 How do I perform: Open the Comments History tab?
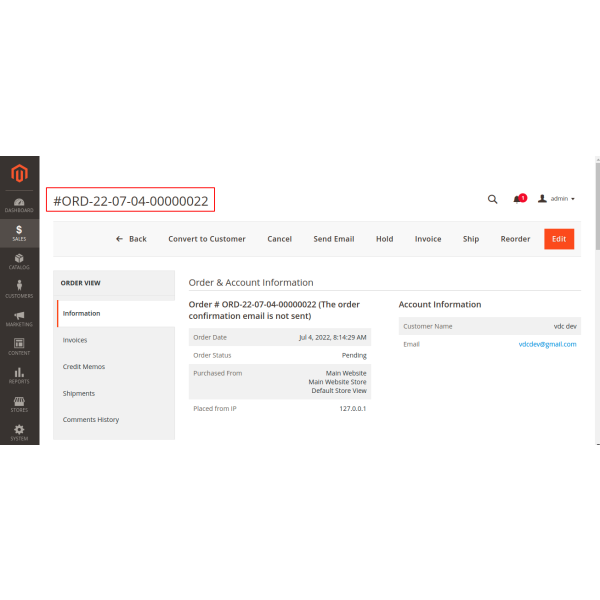tap(91, 420)
